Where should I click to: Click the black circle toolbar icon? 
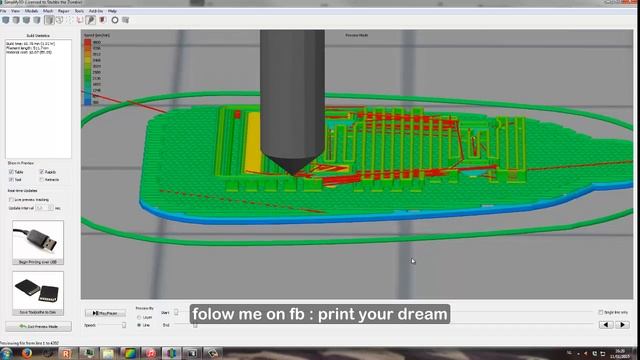(115, 20)
